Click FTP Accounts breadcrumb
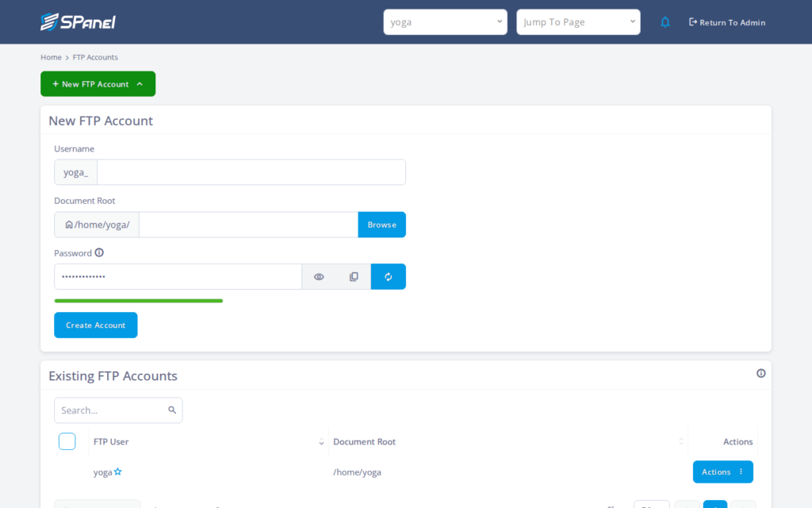This screenshot has height=508, width=812. coord(95,57)
